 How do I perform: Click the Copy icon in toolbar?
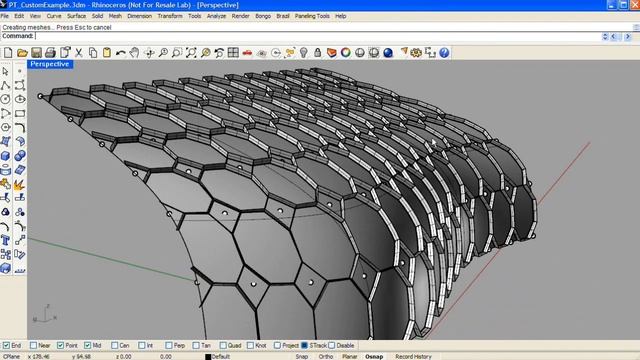[93, 53]
